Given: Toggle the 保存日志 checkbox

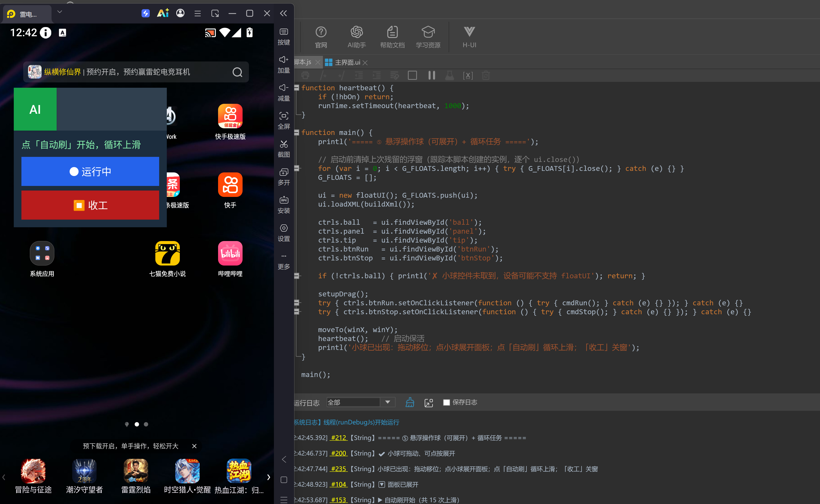Looking at the screenshot, I should 446,402.
